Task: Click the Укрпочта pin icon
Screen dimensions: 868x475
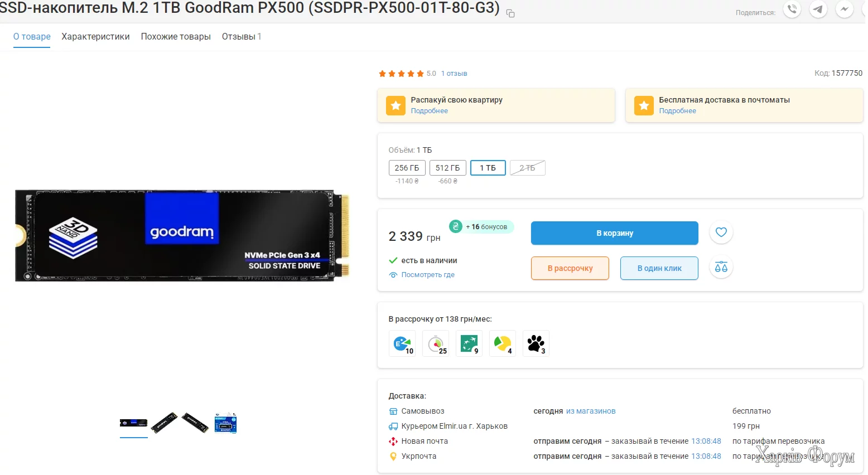Action: pos(393,457)
